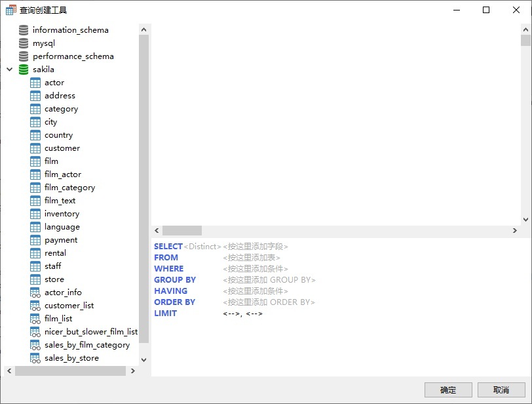Click the HAVING <按这里添加条件> placeholder
The width and height of the screenshot is (532, 404).
(256, 291)
